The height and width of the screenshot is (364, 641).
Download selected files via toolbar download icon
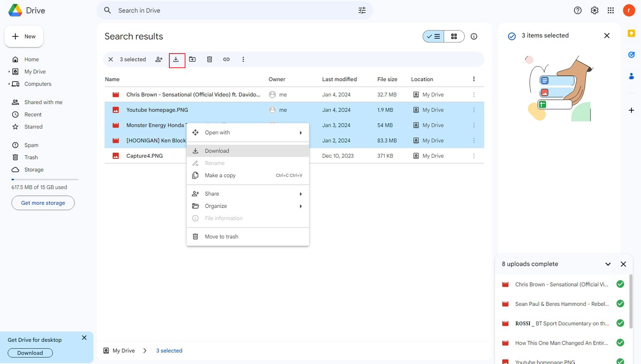pyautogui.click(x=176, y=60)
